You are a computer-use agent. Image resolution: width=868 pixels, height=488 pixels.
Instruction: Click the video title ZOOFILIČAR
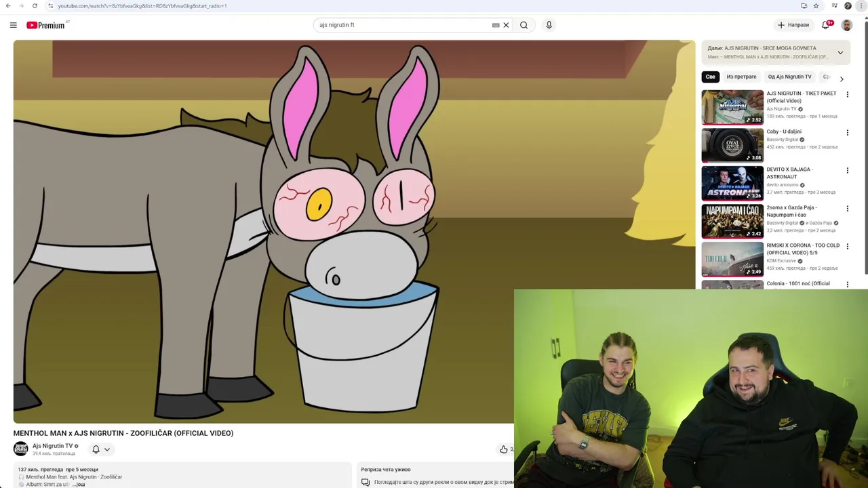click(x=123, y=433)
